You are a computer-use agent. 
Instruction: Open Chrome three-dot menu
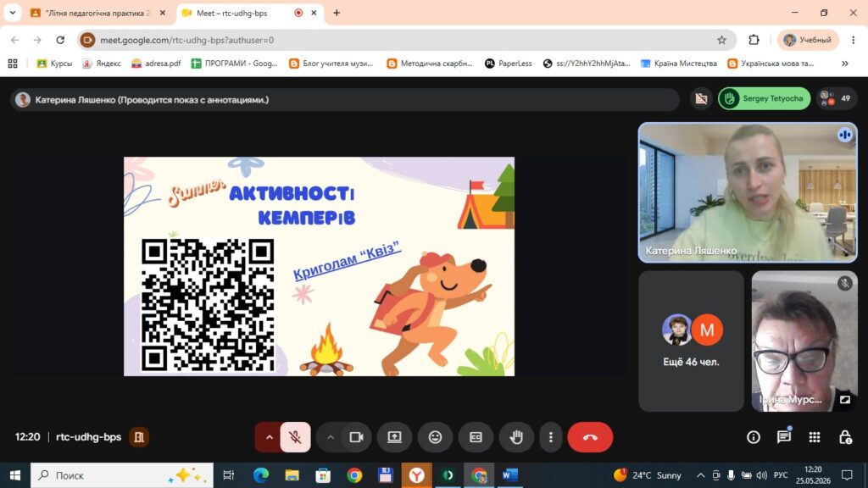pos(853,40)
